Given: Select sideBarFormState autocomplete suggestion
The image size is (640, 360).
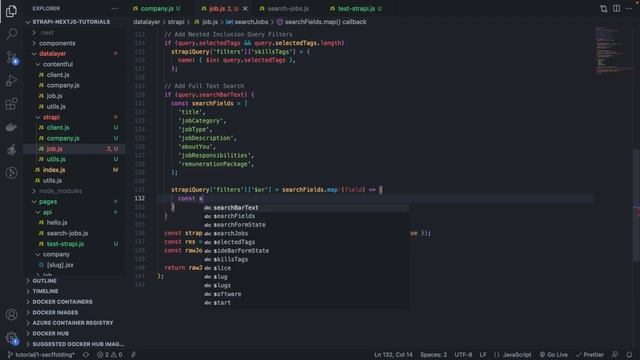Looking at the screenshot, I should pyautogui.click(x=306, y=251).
